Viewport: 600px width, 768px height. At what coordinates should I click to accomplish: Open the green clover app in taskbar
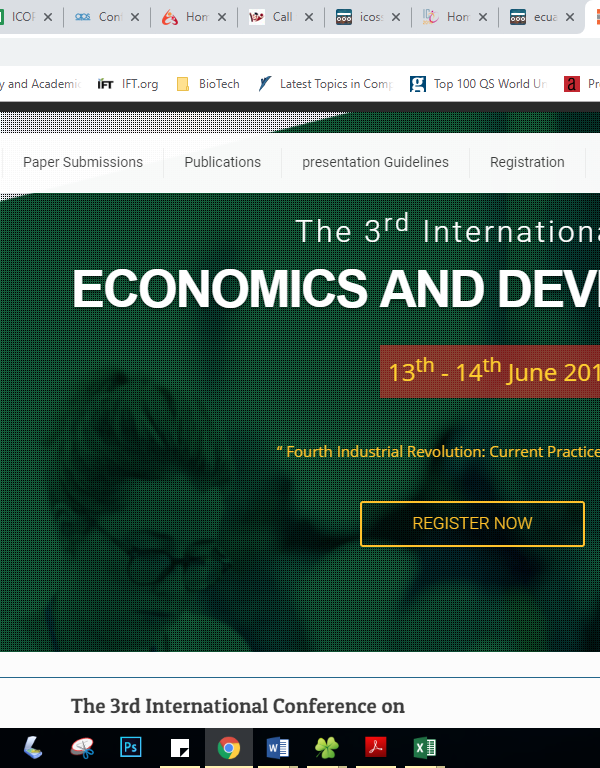tap(327, 747)
